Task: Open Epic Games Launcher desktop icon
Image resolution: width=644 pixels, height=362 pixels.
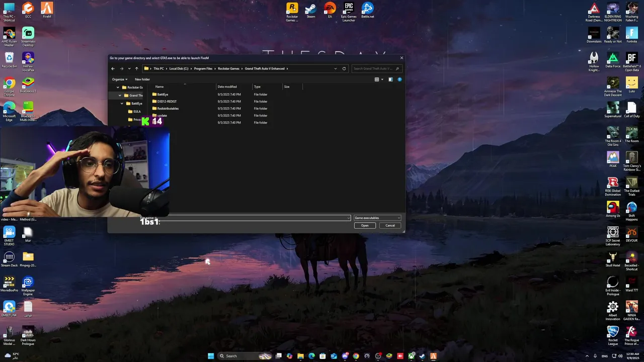Action: [x=349, y=12]
